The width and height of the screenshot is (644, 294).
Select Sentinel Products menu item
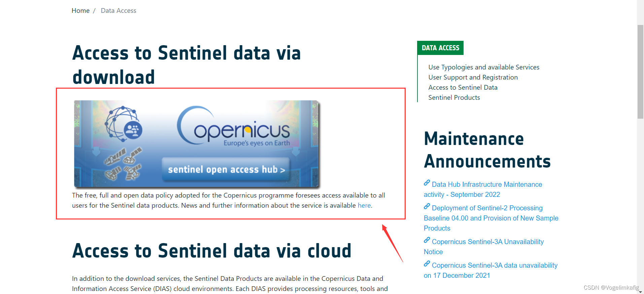[x=454, y=97]
